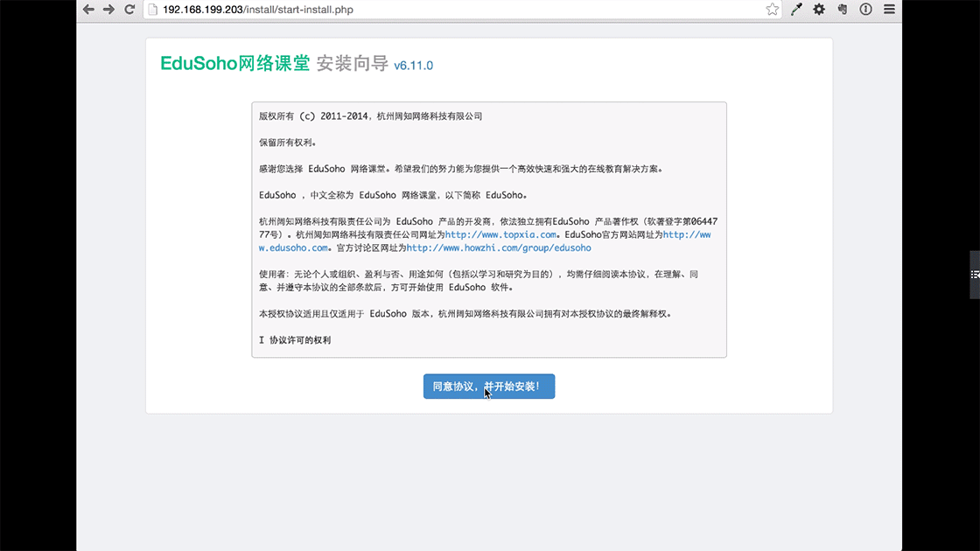
Task: Click the EduSoho网络课堂 title text
Action: (x=235, y=63)
